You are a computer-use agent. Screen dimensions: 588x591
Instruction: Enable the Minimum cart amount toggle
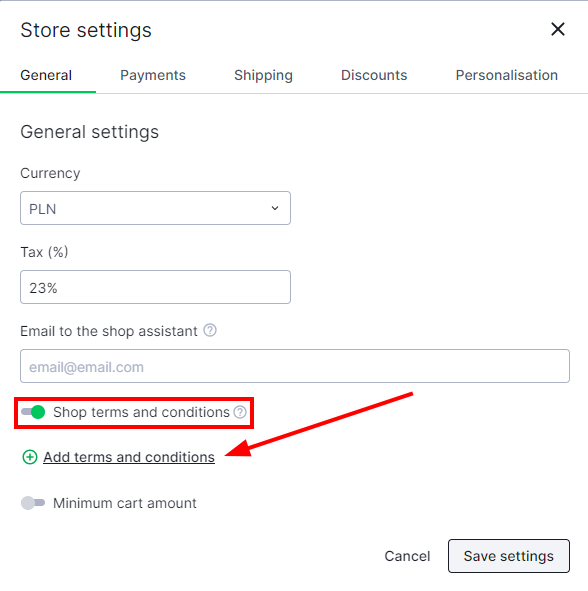point(33,503)
